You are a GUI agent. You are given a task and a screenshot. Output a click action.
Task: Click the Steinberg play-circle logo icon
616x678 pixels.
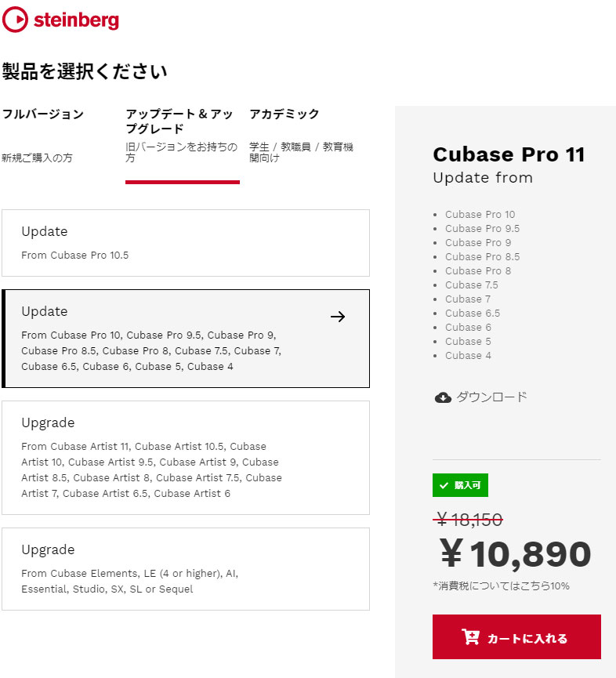click(15, 20)
